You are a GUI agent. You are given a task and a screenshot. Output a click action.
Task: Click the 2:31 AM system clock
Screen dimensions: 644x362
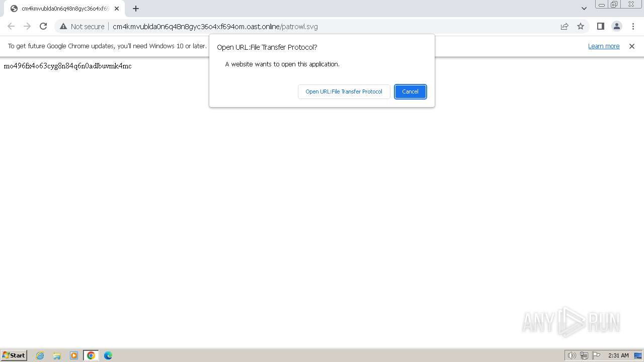(618, 355)
